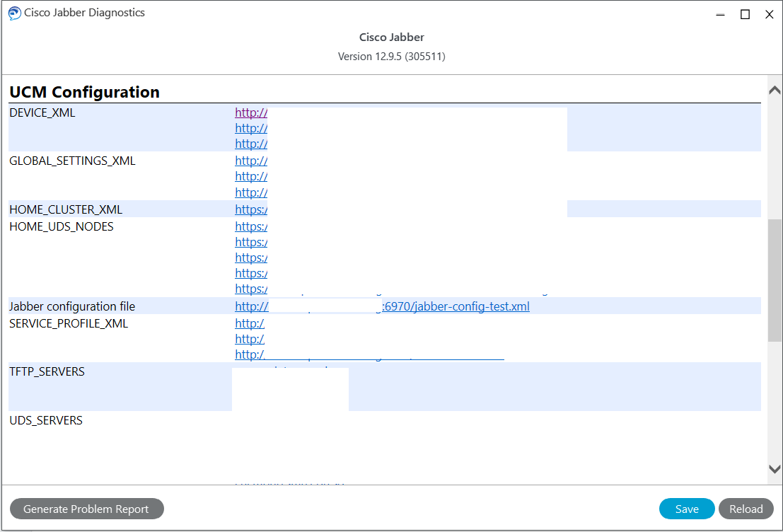Click the scrollbar down arrow
This screenshot has width=783, height=532.
coord(774,468)
